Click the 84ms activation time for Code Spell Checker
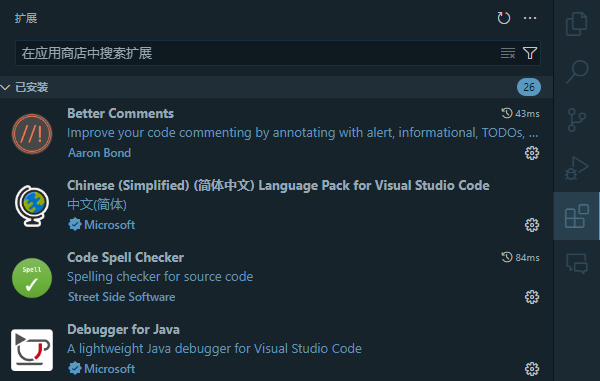Viewport: 600px width, 381px height. 520,257
